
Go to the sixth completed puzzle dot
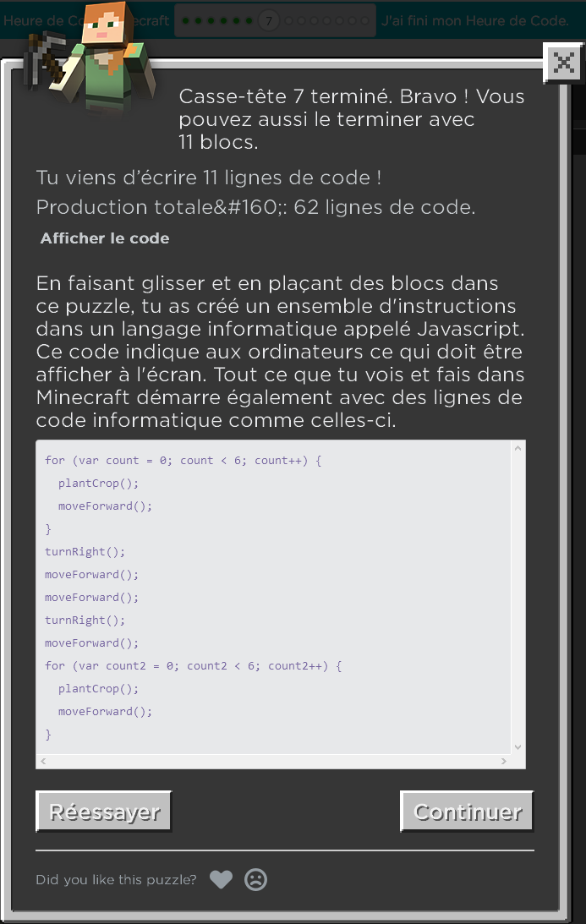pos(249,21)
